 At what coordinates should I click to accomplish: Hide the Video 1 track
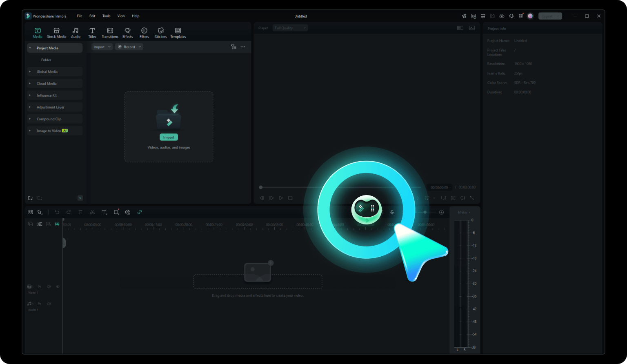58,286
